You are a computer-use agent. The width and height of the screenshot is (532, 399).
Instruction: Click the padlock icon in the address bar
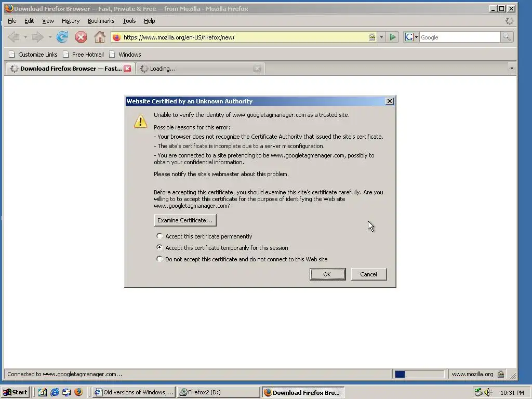click(x=372, y=37)
